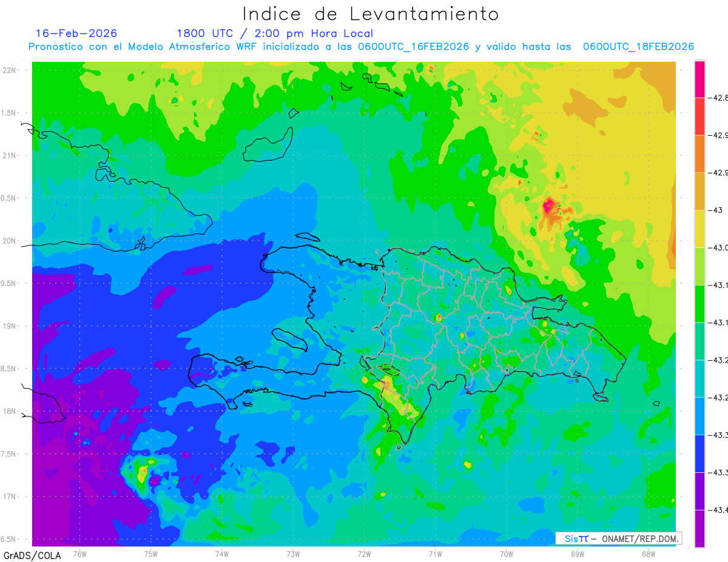Click the "76W" longitude label
The image size is (728, 562).
point(79,554)
